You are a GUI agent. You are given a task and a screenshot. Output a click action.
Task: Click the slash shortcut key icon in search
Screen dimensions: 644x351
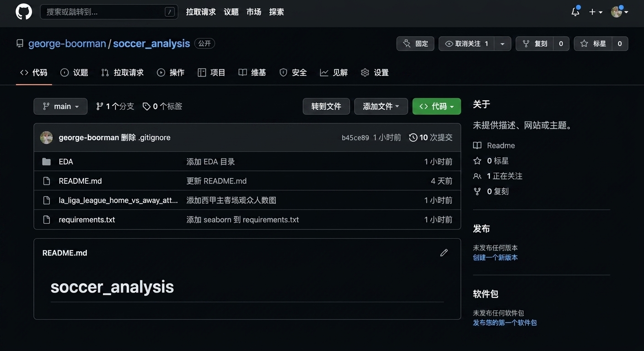[169, 12]
